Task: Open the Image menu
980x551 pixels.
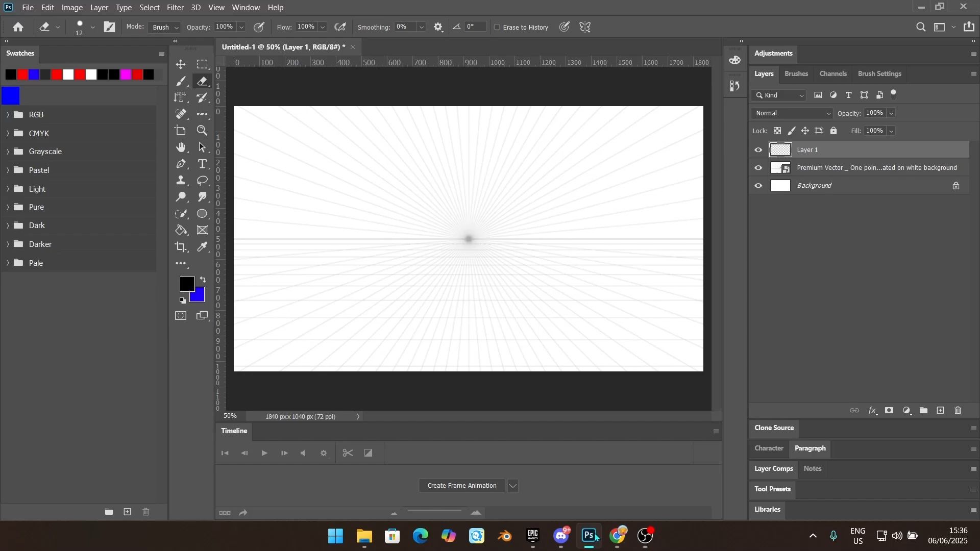Action: pos(72,8)
